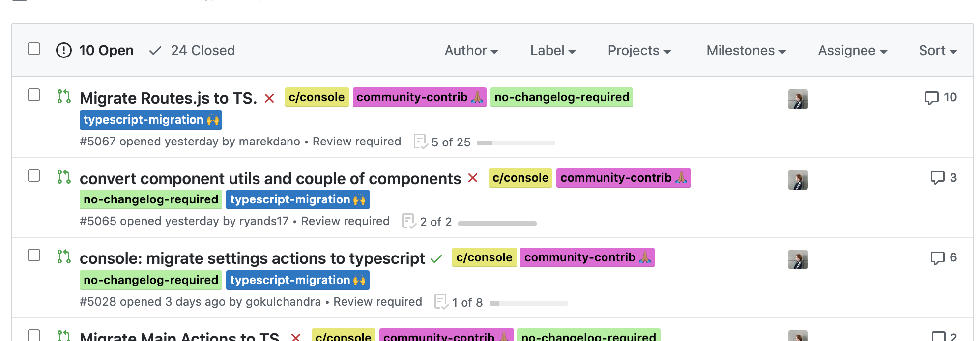Select the checkbox for Migrate Routes.js PR
The image size is (980, 341).
pyautogui.click(x=34, y=95)
